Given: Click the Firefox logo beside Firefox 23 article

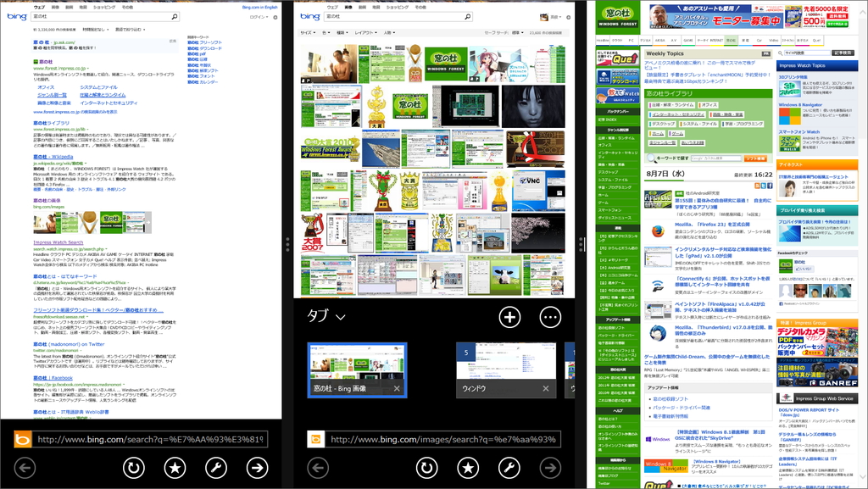Looking at the screenshot, I should click(658, 231).
